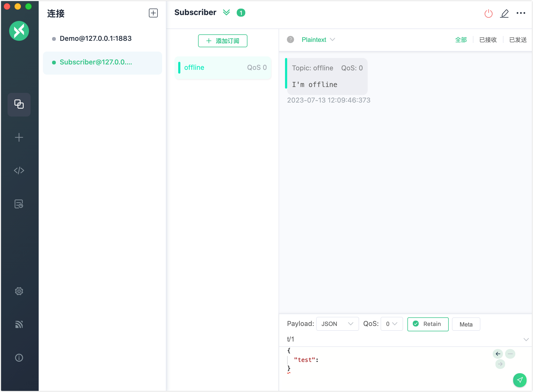This screenshot has height=392, width=533.
Task: Click the power disconnect icon
Action: (x=488, y=13)
